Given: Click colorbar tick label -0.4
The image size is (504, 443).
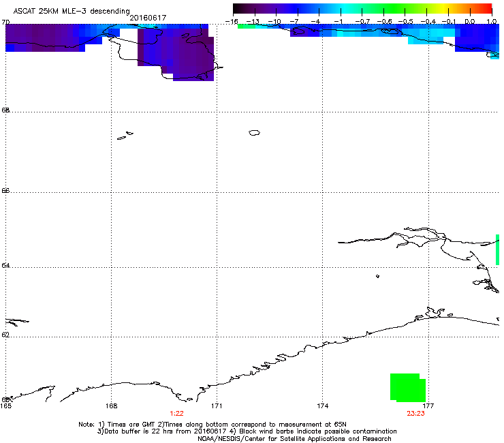Looking at the screenshot, I should (x=428, y=22).
